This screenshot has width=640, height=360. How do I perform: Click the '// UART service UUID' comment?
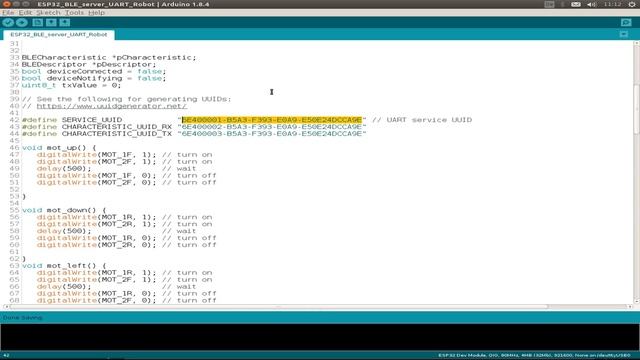pos(422,120)
